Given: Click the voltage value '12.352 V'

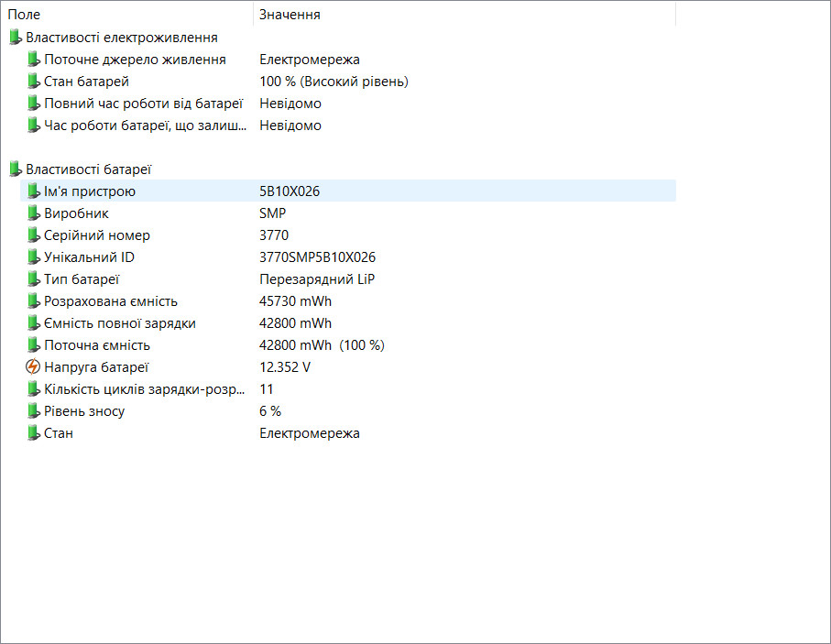Looking at the screenshot, I should (x=285, y=367).
